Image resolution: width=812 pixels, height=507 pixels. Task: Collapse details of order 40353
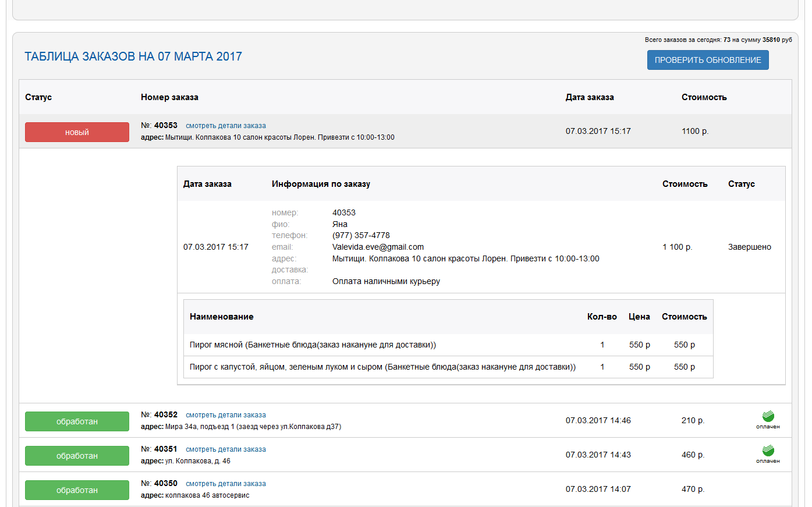click(225, 126)
